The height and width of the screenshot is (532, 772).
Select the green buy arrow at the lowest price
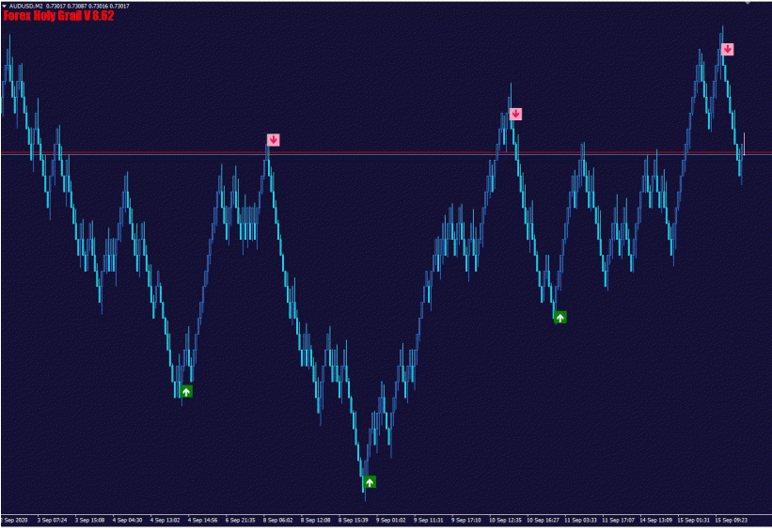(x=370, y=482)
